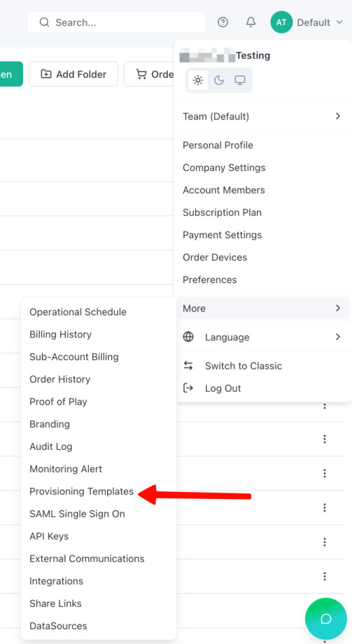
Task: Click the folder-plus icon in Add Folder
Action: point(46,74)
